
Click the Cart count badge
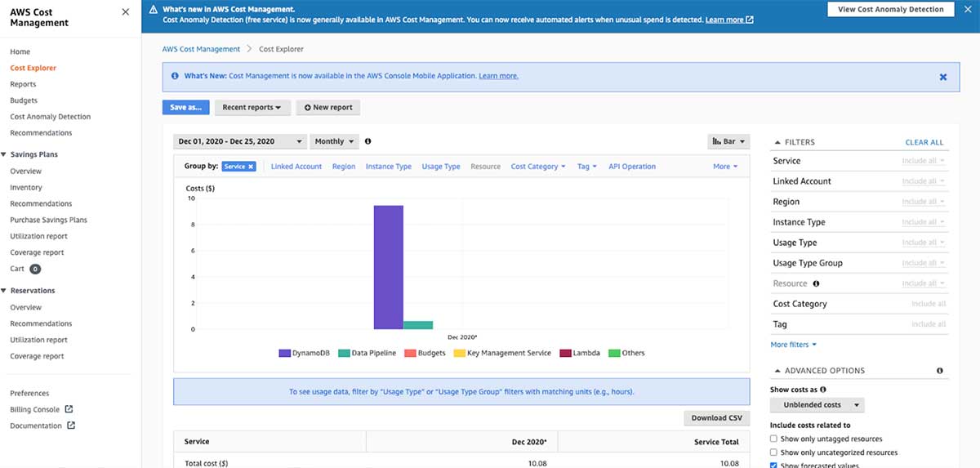[x=35, y=269]
